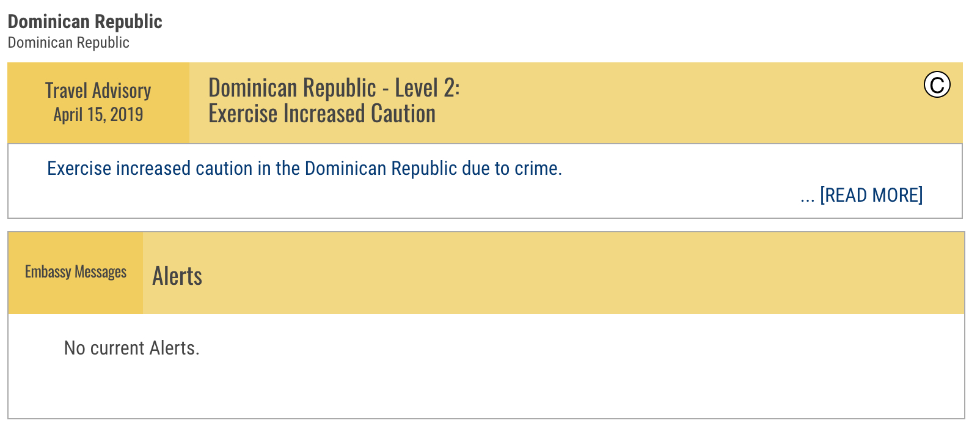
Task: Click the Exercise Increased Caution heading text
Action: pos(322,114)
